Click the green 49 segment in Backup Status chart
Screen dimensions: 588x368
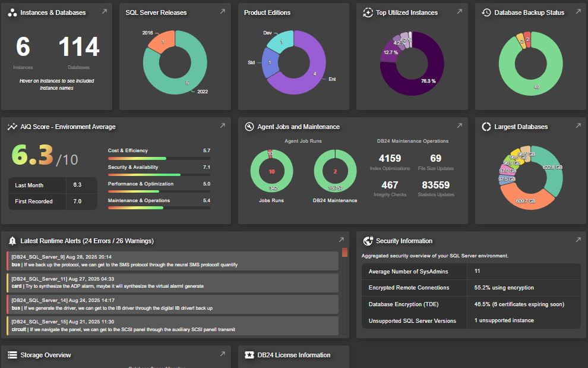pyautogui.click(x=537, y=87)
